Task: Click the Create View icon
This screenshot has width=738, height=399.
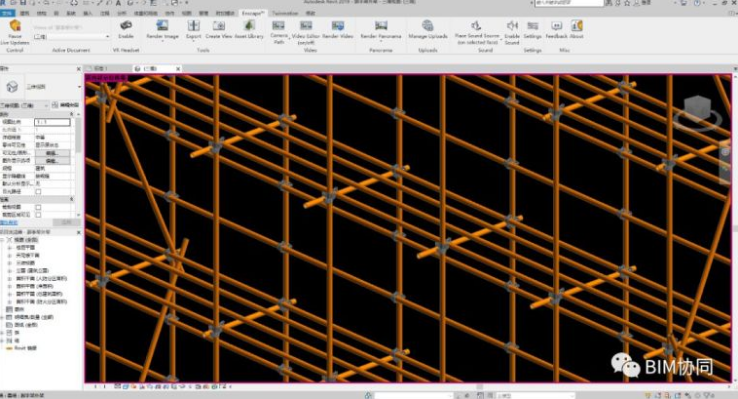Action: point(219,25)
